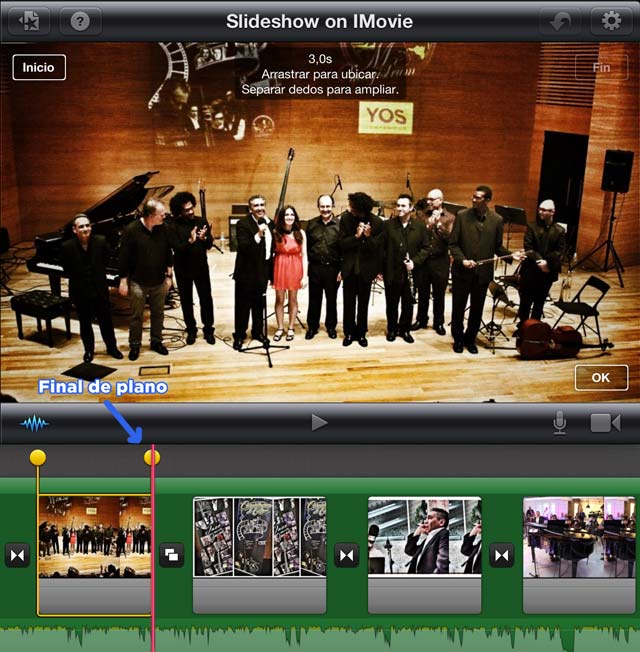Open the help question mark button
Image resolution: width=640 pixels, height=652 pixels.
coord(80,21)
